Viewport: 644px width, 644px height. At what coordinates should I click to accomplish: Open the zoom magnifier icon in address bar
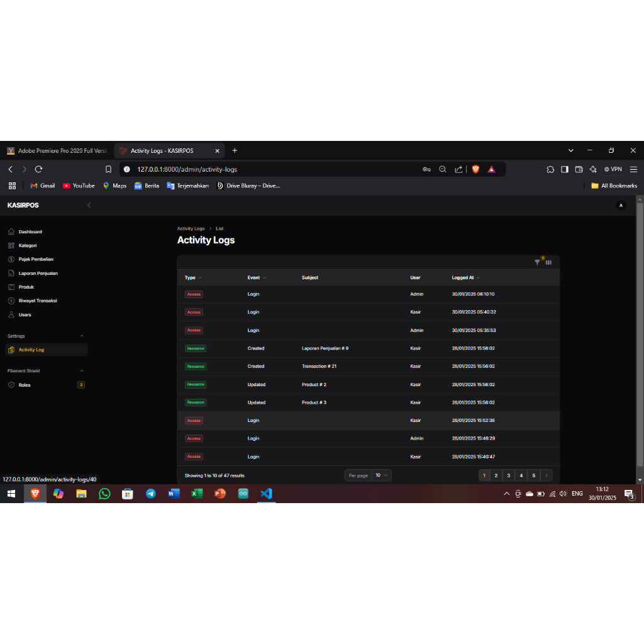pyautogui.click(x=442, y=169)
